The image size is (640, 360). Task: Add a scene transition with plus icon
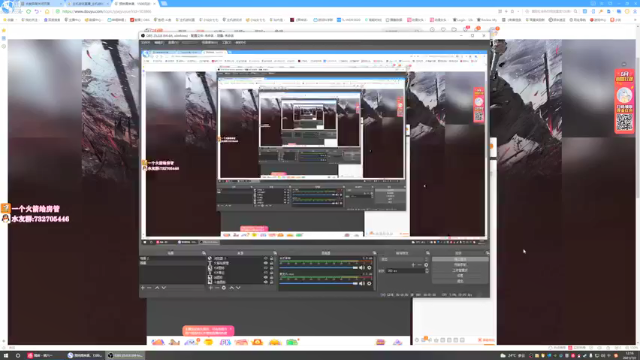413,265
